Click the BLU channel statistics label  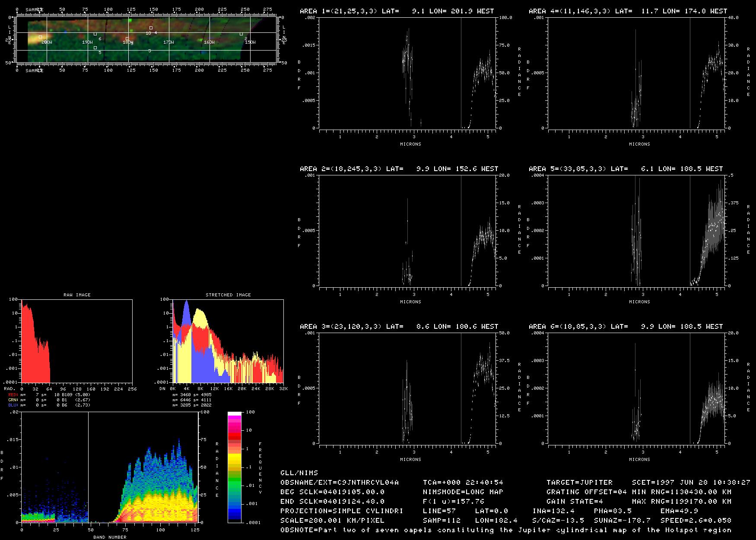13,405
